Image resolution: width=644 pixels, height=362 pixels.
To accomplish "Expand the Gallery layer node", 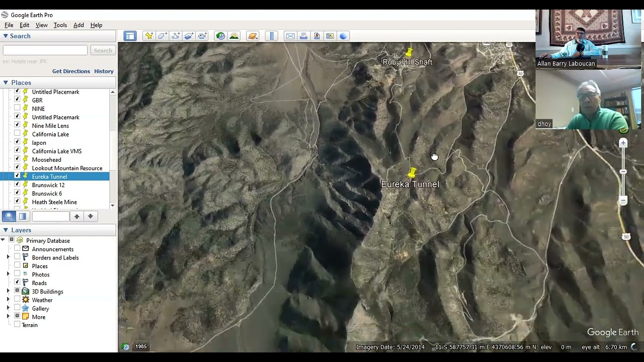I will coord(8,308).
